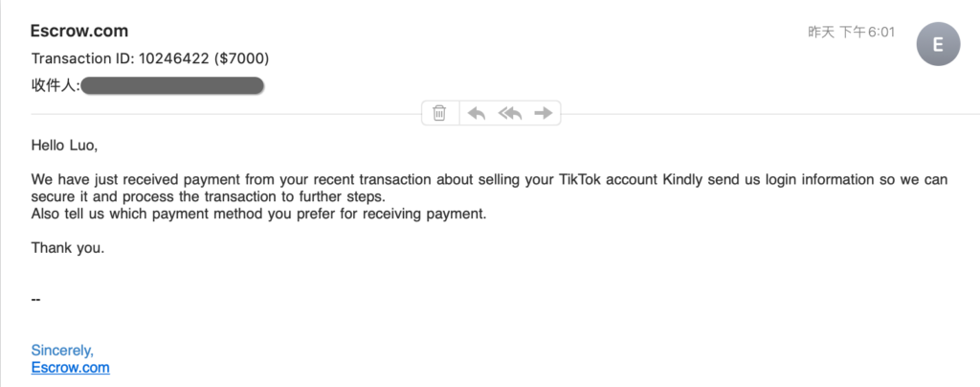
Task: Select the redacted recipient address pill
Action: [172, 85]
